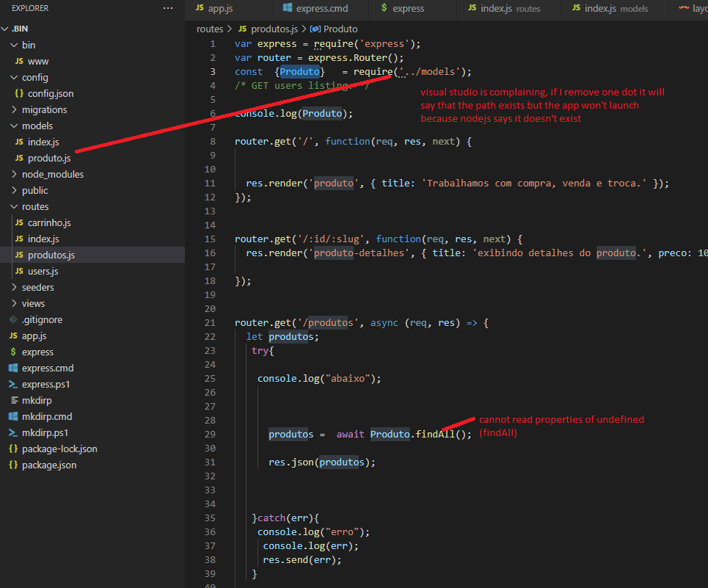Switch to the express editor tab
708x588 pixels.
point(413,9)
